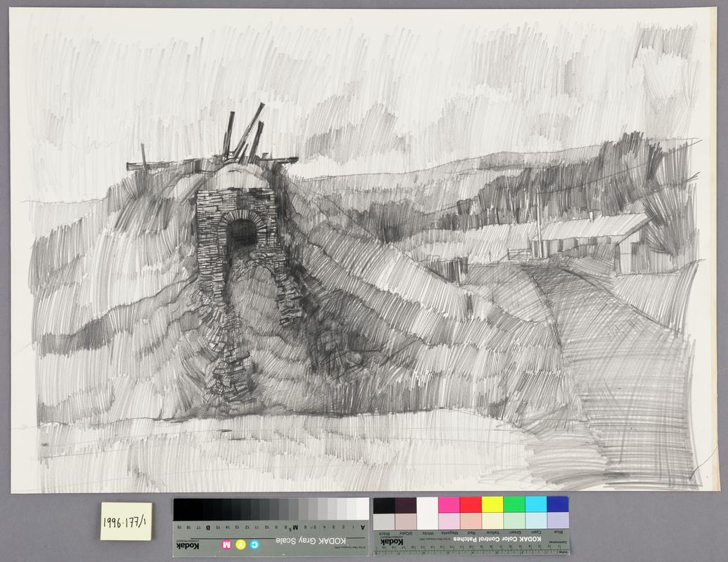
Task: Click the magenta M circle on gray scale card
Action: click(227, 544)
